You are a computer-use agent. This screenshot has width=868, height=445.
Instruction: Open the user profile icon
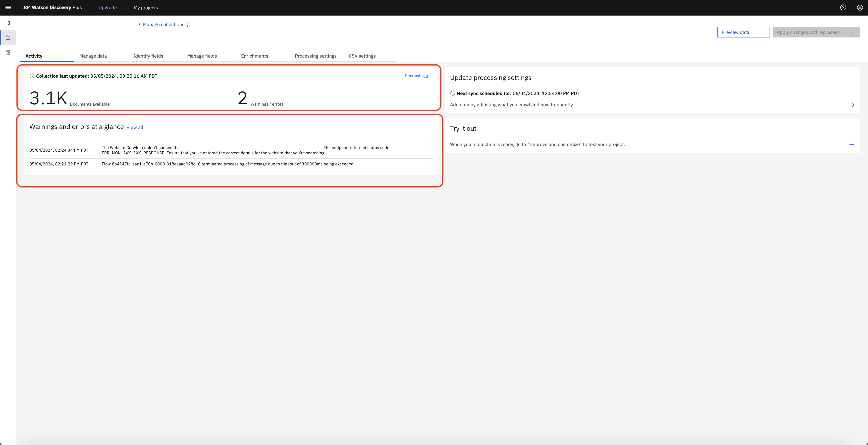tap(860, 8)
